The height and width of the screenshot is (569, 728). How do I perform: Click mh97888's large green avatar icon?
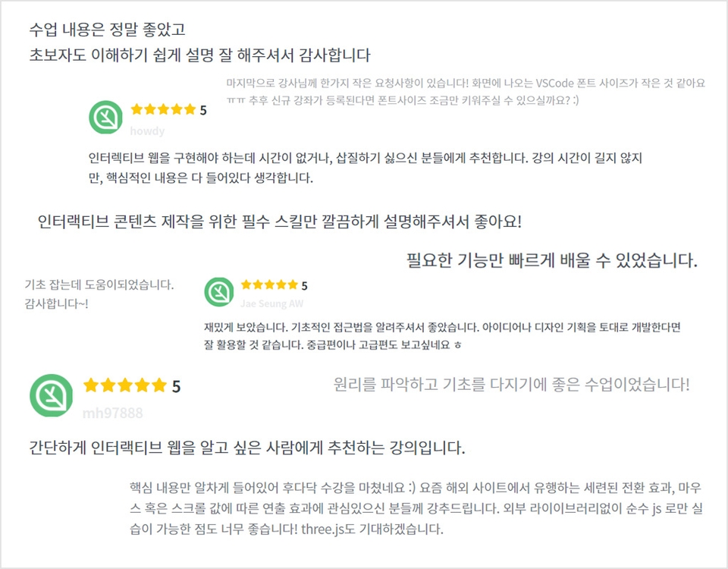(x=51, y=395)
